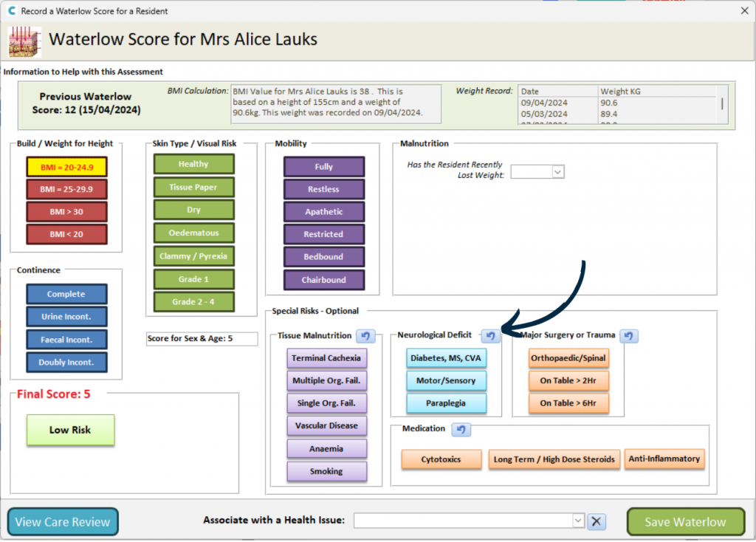
Task: Select Multiple Org. Fail. risk
Action: [x=326, y=381]
